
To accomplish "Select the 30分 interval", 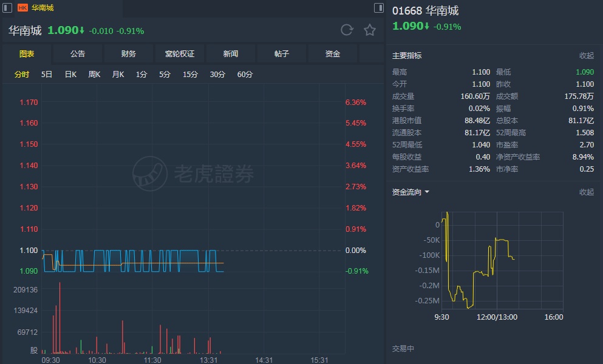I will click(x=217, y=74).
